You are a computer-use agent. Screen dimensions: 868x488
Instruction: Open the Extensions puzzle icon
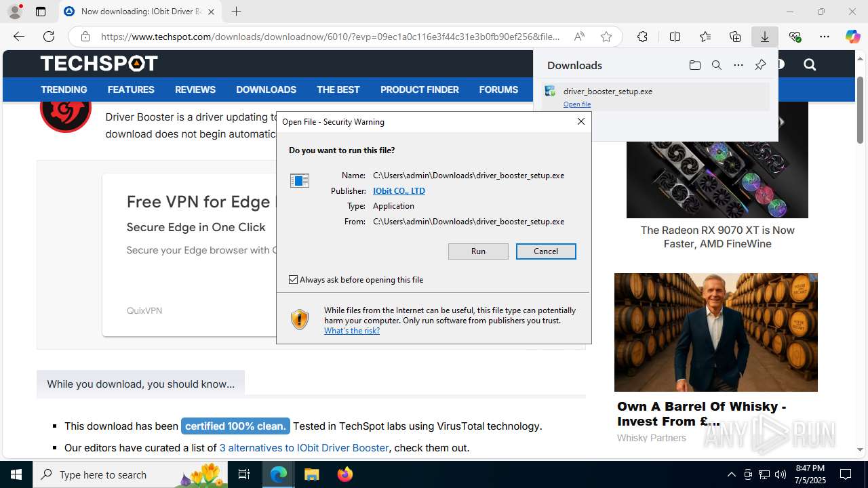[x=642, y=37]
